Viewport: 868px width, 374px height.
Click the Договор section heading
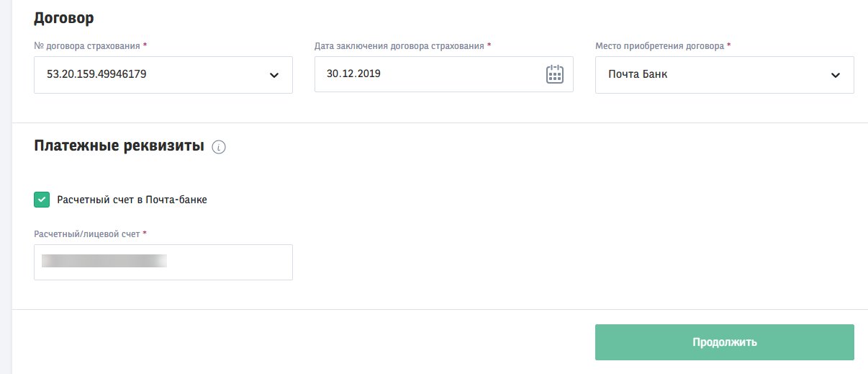point(64,17)
